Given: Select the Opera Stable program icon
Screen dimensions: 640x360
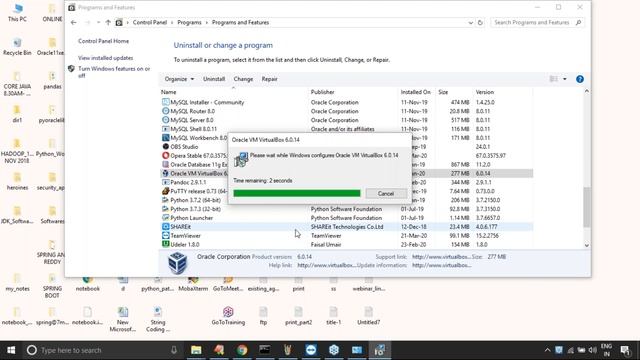Looking at the screenshot, I should (x=165, y=156).
